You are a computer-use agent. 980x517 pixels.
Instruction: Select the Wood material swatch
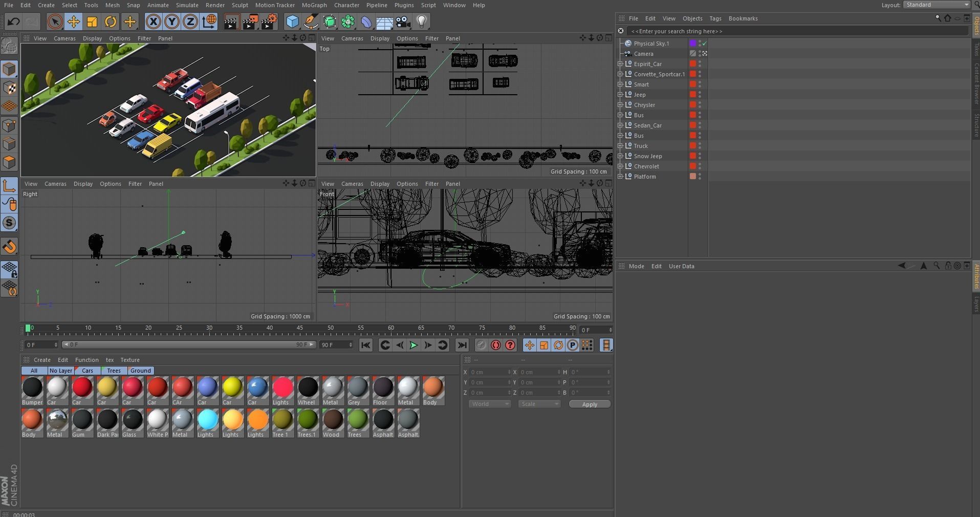tap(333, 423)
